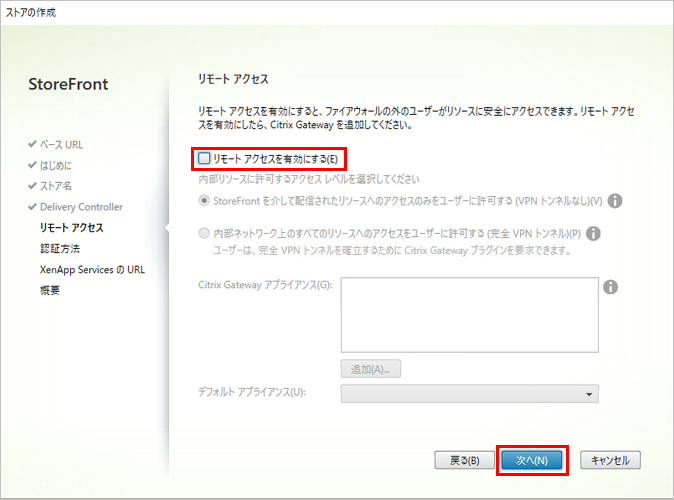The image size is (674, 500).
Task: Cancel the wizard with キャンセル button
Action: pyautogui.click(x=610, y=461)
